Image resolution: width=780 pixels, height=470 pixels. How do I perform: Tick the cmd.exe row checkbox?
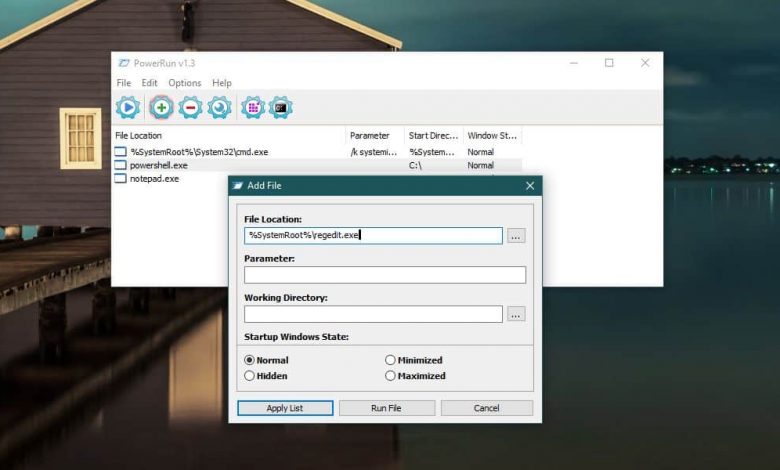[x=120, y=152]
